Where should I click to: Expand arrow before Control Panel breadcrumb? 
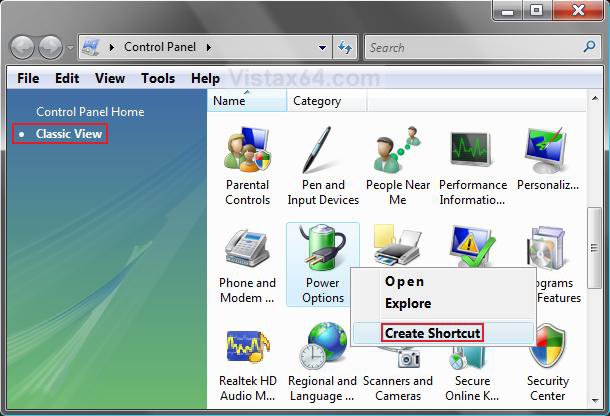112,47
